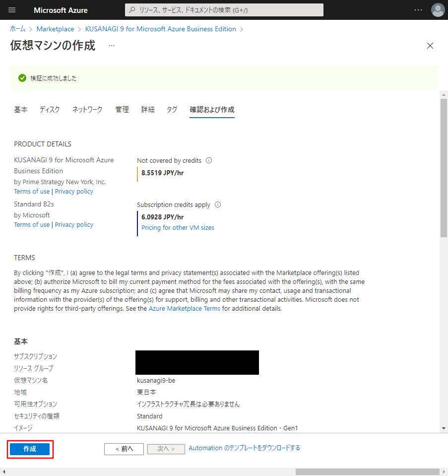This screenshot has width=448, height=476.
Task: Open Azure Marketplace Terms link
Action: coord(185,308)
